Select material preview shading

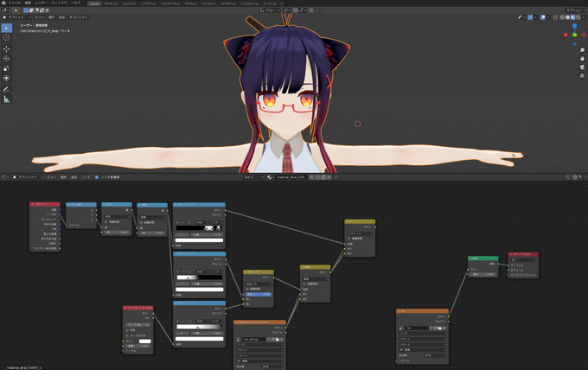coord(572,17)
